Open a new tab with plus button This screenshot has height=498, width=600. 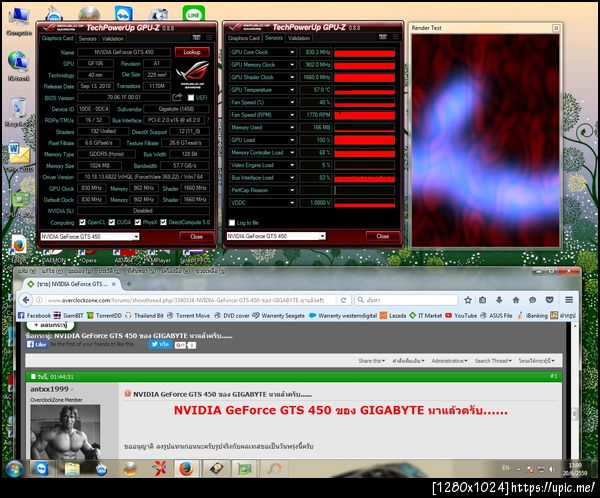coord(129,284)
